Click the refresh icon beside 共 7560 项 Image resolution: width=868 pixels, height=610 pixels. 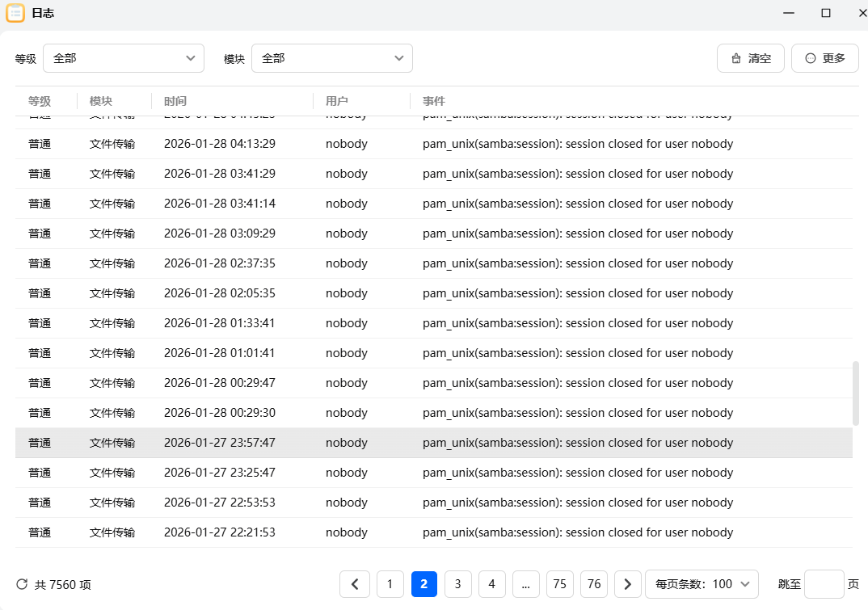click(22, 584)
